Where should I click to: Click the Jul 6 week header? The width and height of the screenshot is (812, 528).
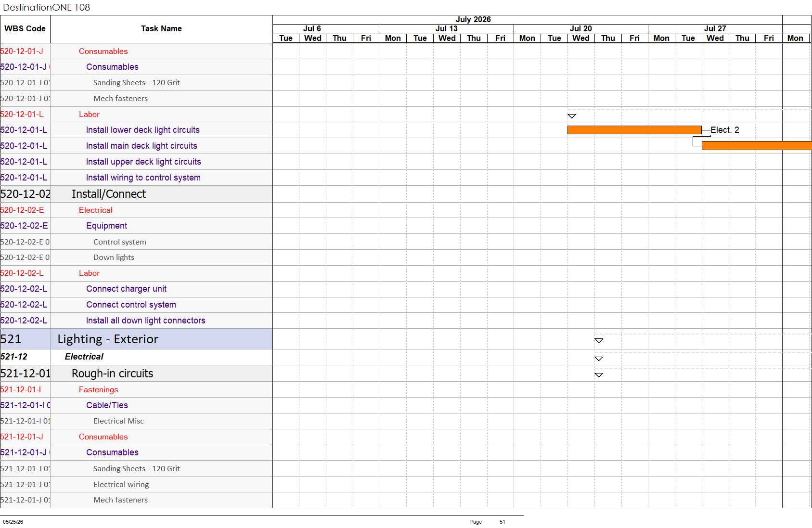click(312, 29)
